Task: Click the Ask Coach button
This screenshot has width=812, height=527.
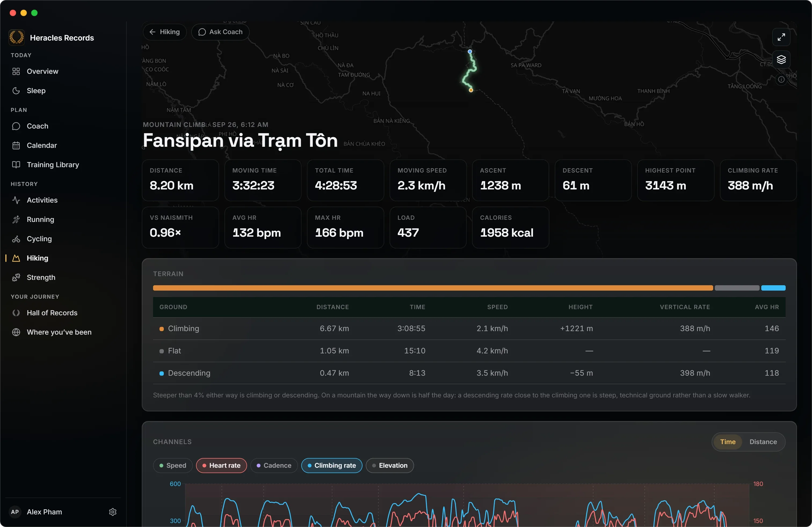Action: coord(220,32)
